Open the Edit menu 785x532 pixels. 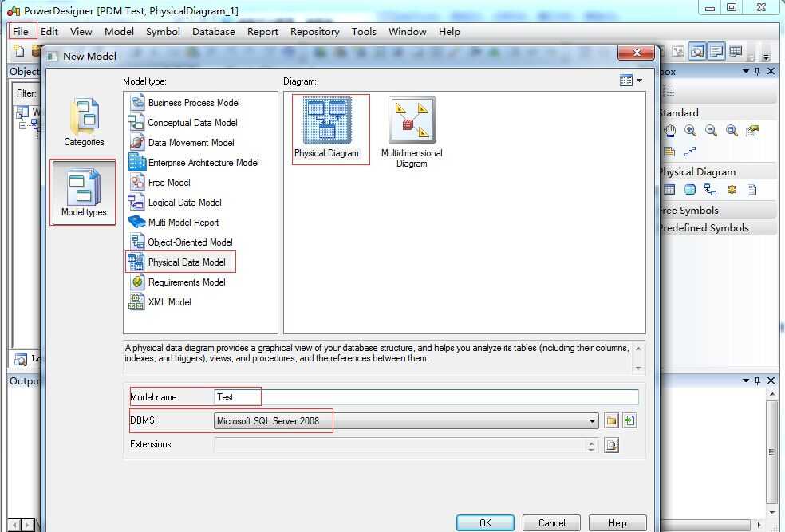[49, 32]
